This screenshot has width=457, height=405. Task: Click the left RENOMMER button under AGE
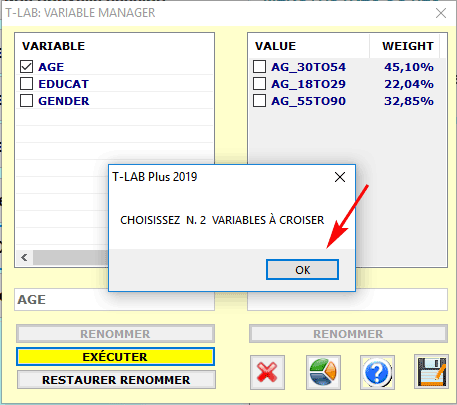115,334
